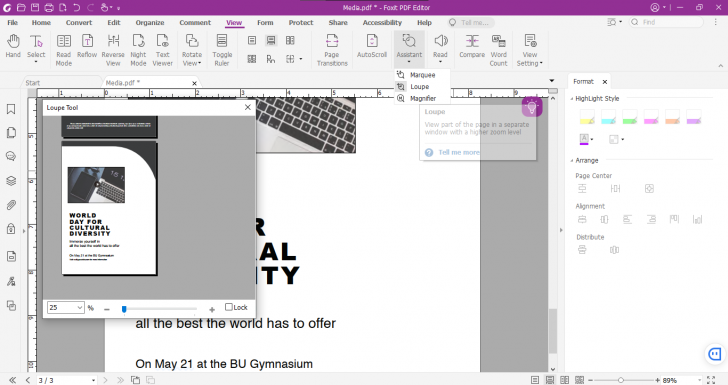
Task: Open Comments panel in left sidebar
Action: pos(11,157)
